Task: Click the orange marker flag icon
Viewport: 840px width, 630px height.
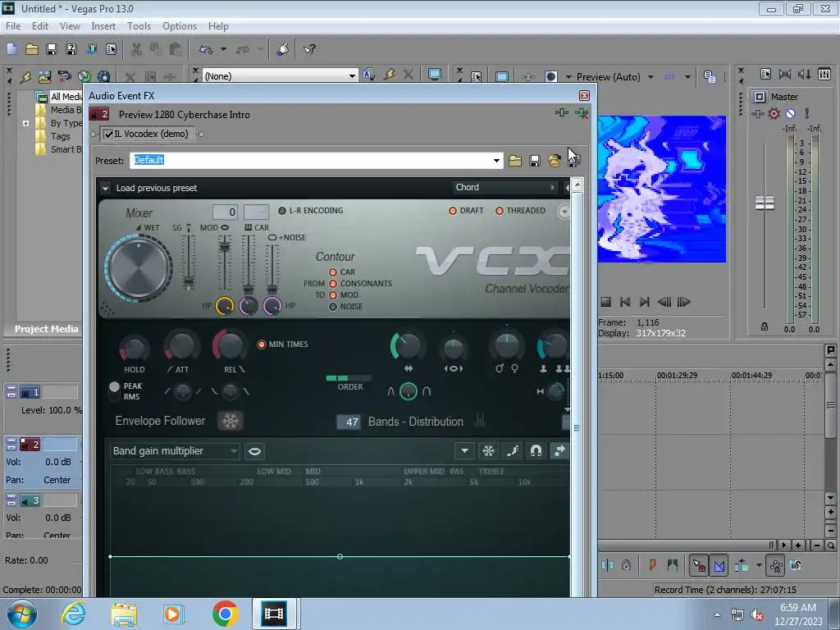Action: (x=652, y=564)
